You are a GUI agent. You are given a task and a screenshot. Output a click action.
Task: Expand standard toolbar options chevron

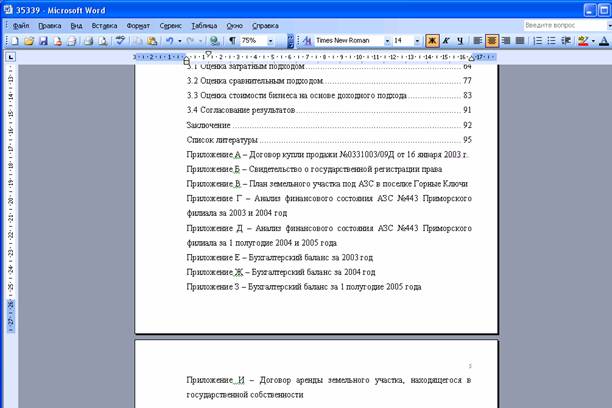click(290, 41)
